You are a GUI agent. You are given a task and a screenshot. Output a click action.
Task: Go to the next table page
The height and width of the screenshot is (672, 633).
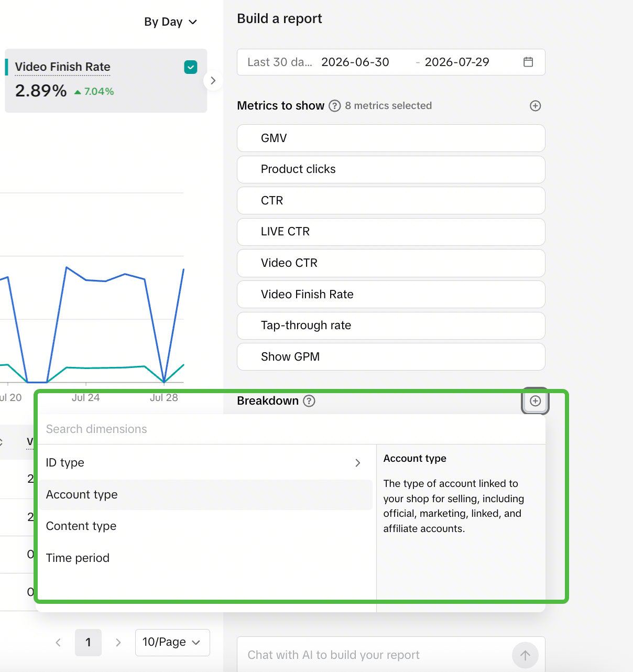tap(118, 642)
